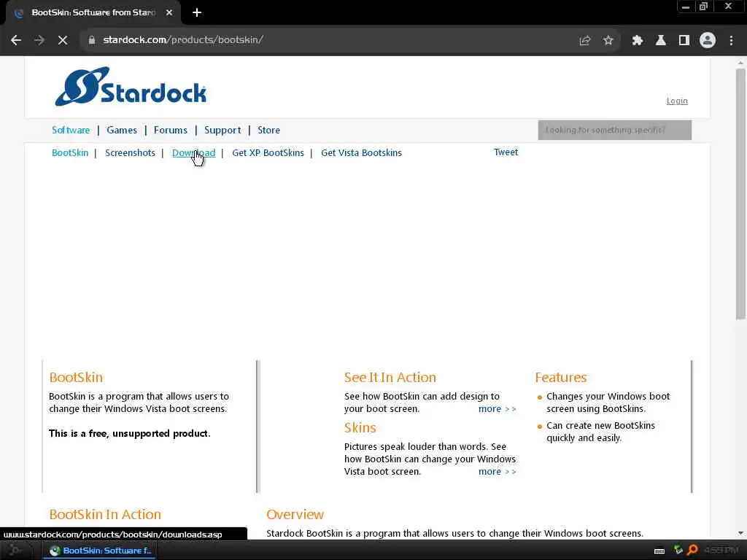Click the keyboard tray icon
The width and height of the screenshot is (747, 560).
tap(659, 551)
